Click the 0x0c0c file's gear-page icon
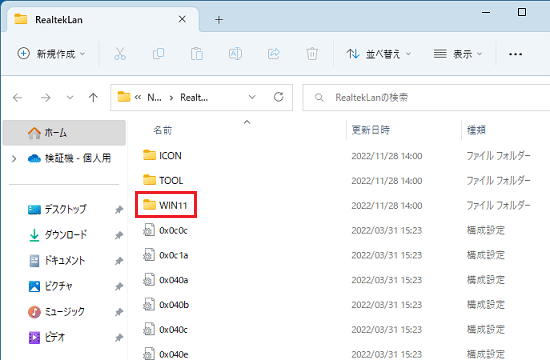This screenshot has width=550, height=360. [x=149, y=230]
